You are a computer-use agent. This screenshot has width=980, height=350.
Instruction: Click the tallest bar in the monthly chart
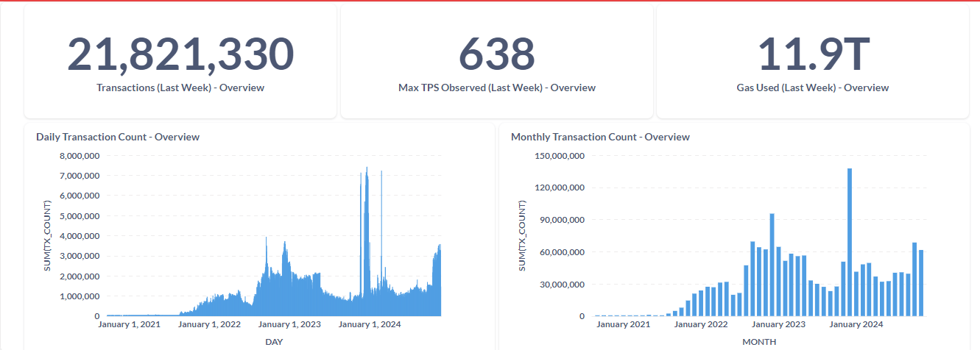tap(850, 243)
